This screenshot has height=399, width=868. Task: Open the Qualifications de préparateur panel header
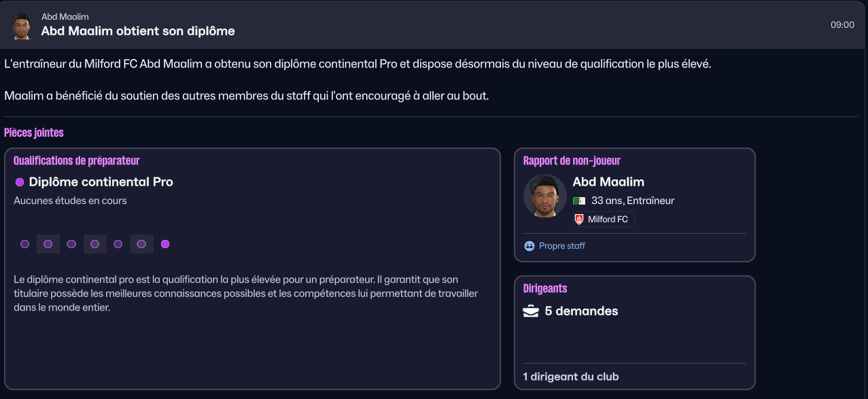[77, 161]
